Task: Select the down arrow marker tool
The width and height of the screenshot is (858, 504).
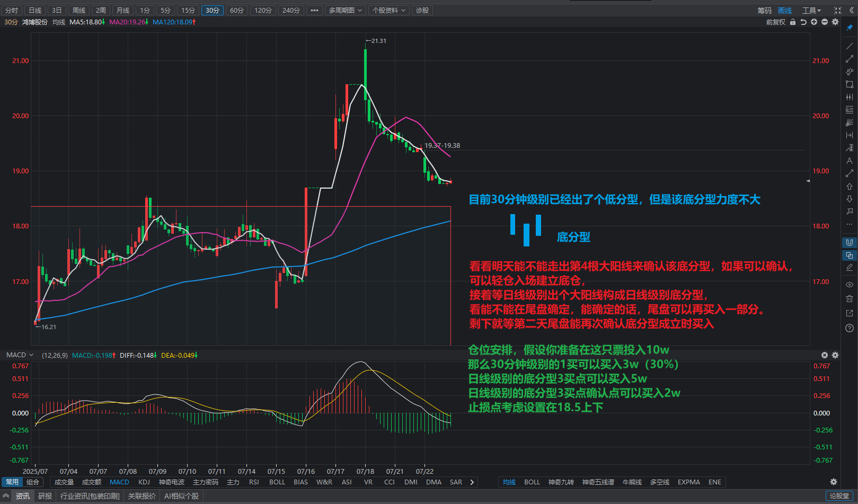Action: tap(850, 199)
